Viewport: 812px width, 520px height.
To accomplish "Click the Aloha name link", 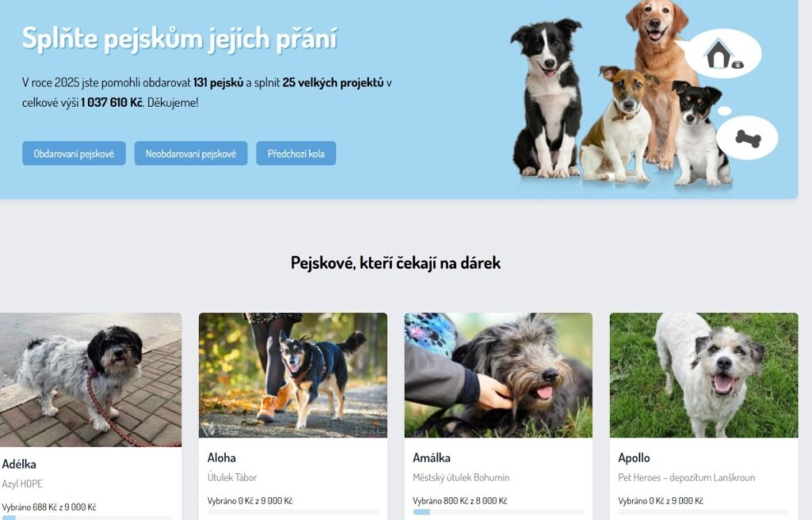I will [222, 457].
